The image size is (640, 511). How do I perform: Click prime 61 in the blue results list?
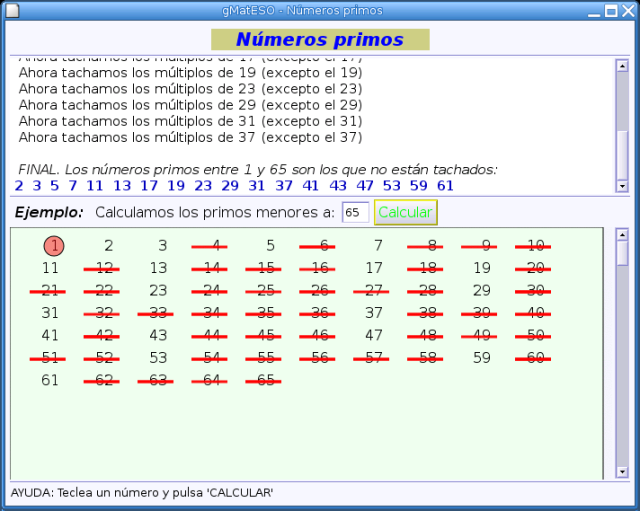pyautogui.click(x=445, y=185)
